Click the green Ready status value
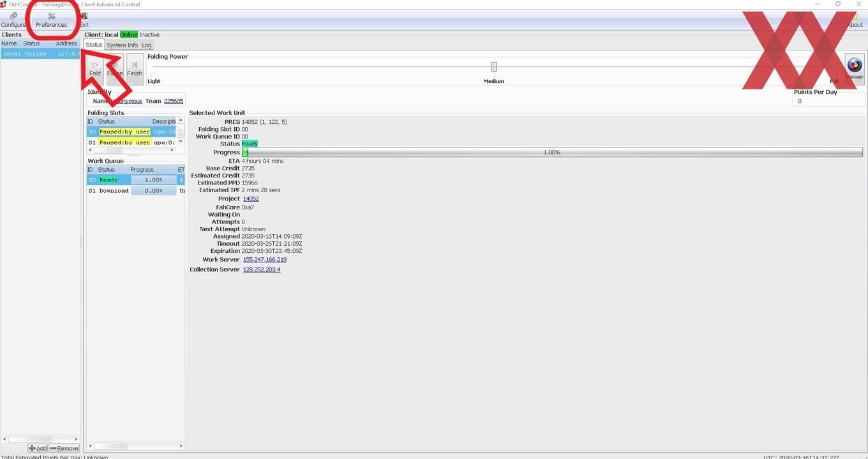Screen dimensions: 868x459 coord(250,144)
